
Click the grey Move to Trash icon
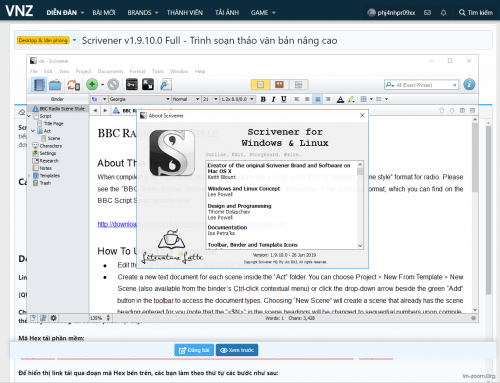pyautogui.click(x=113, y=85)
